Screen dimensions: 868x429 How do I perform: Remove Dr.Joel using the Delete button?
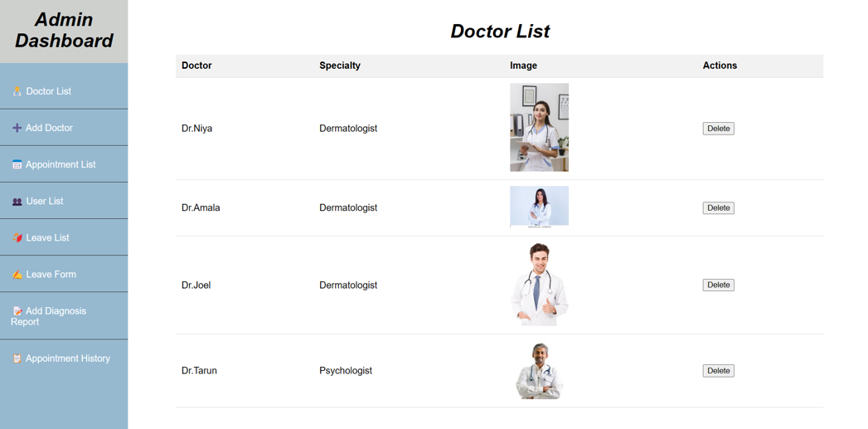tap(719, 285)
